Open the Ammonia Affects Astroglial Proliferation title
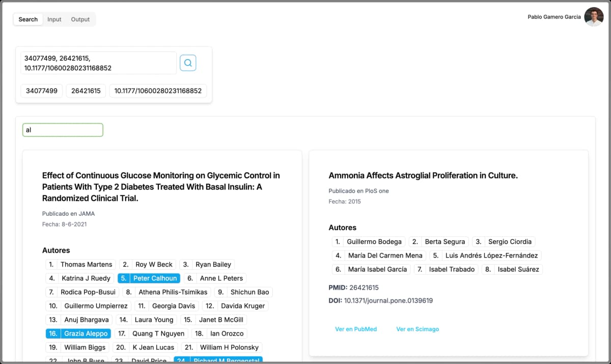This screenshot has width=611, height=364. coord(423,176)
